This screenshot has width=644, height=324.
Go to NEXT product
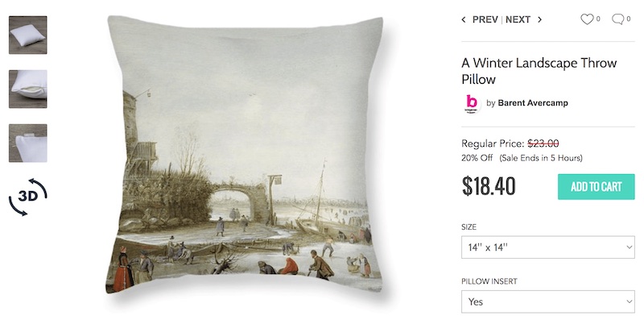point(518,19)
